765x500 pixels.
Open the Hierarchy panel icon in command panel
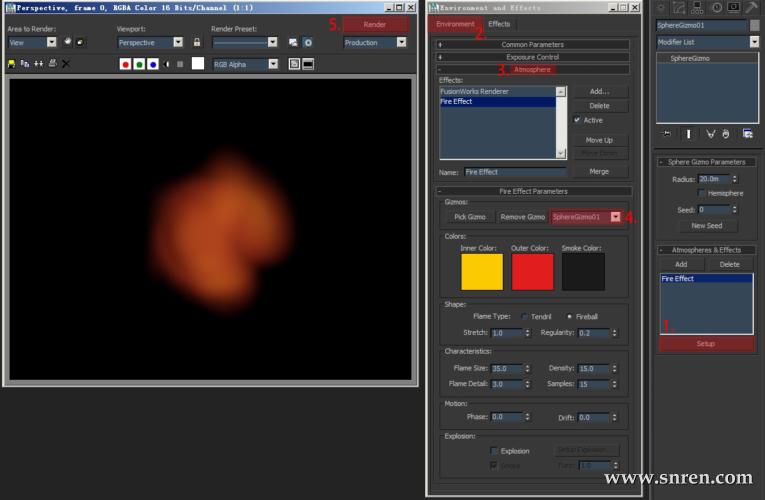tap(697, 7)
